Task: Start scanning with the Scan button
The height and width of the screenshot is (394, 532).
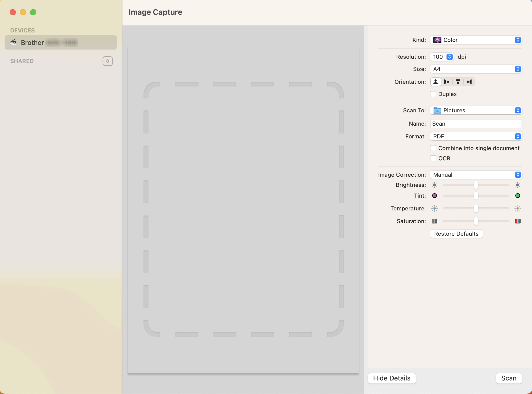Action: click(x=509, y=378)
